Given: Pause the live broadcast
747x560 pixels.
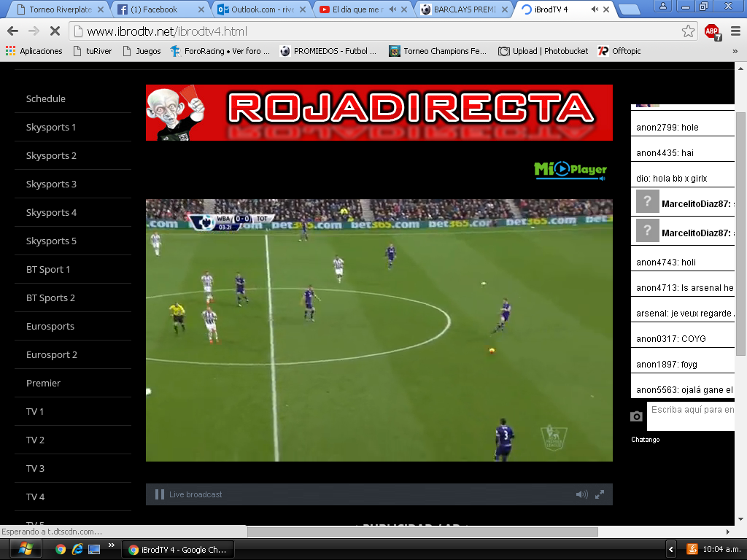Looking at the screenshot, I should click(x=160, y=494).
